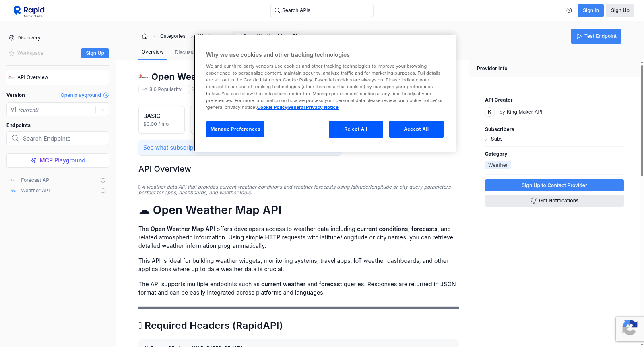Click the Rapid logo in the header
This screenshot has height=347, width=644.
coord(29,11)
